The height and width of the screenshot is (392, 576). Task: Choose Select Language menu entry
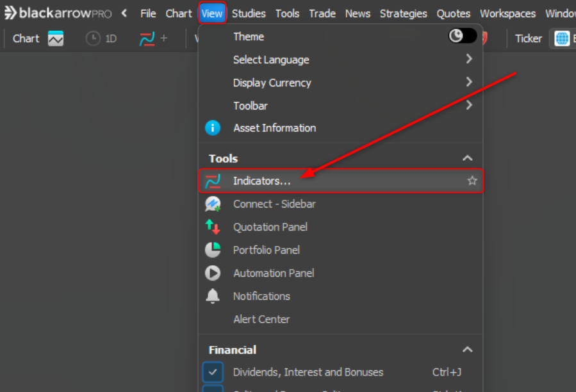[340, 60]
